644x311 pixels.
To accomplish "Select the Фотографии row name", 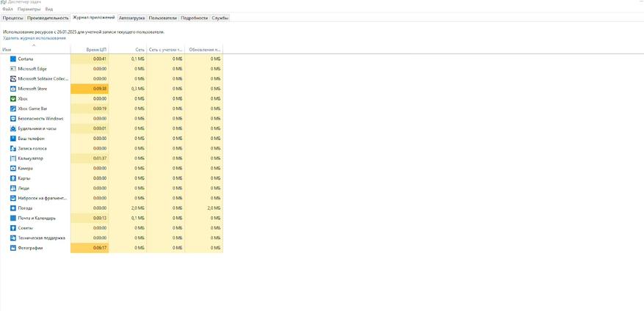I will point(30,248).
